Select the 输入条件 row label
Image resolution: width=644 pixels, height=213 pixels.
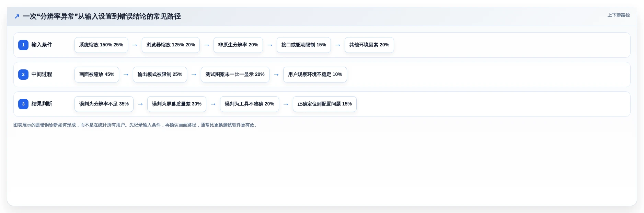42,45
